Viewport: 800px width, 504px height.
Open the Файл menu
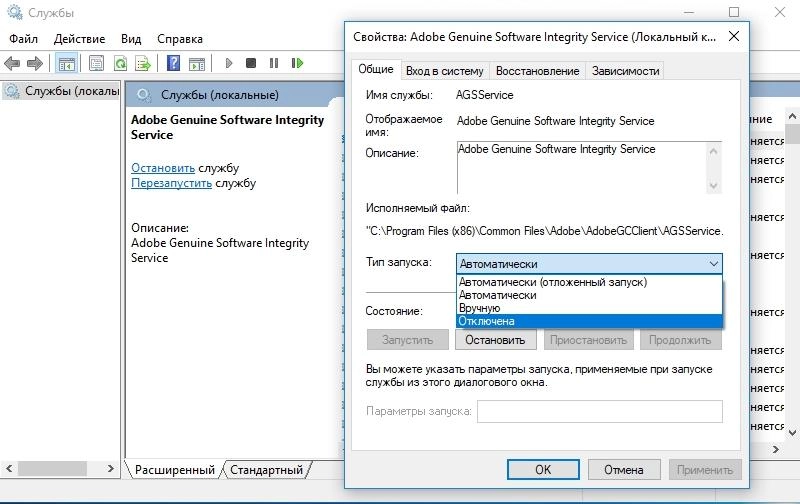coord(23,39)
